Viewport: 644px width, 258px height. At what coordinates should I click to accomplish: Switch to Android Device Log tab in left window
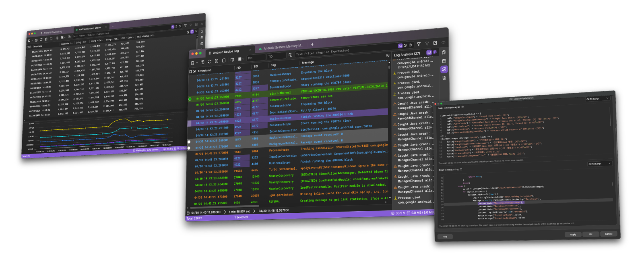pos(52,32)
